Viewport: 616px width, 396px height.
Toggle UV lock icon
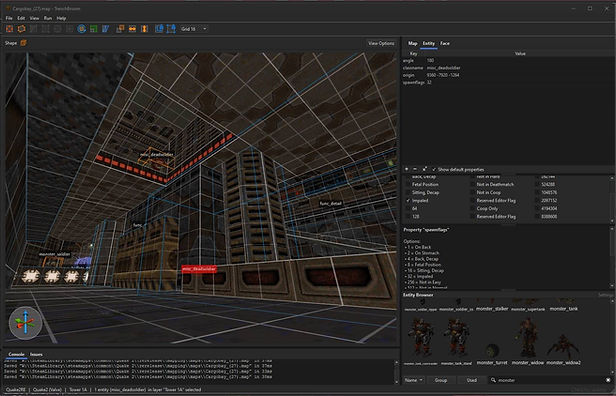click(x=171, y=29)
